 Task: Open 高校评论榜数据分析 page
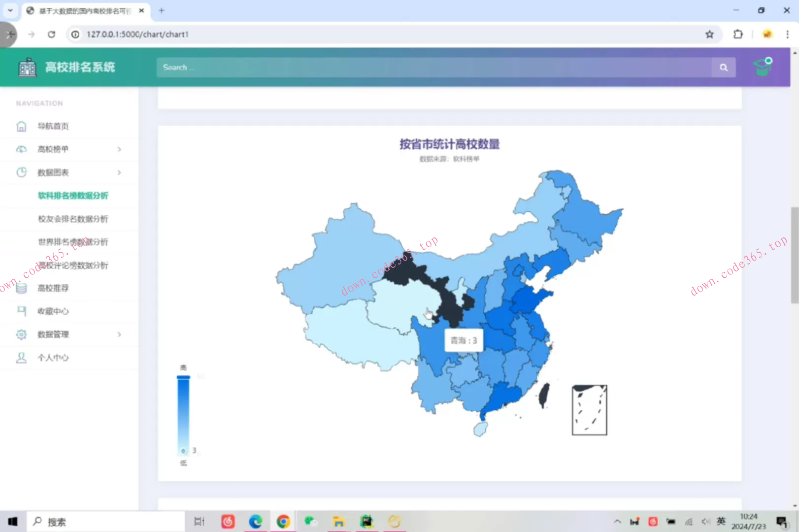pyautogui.click(x=73, y=265)
